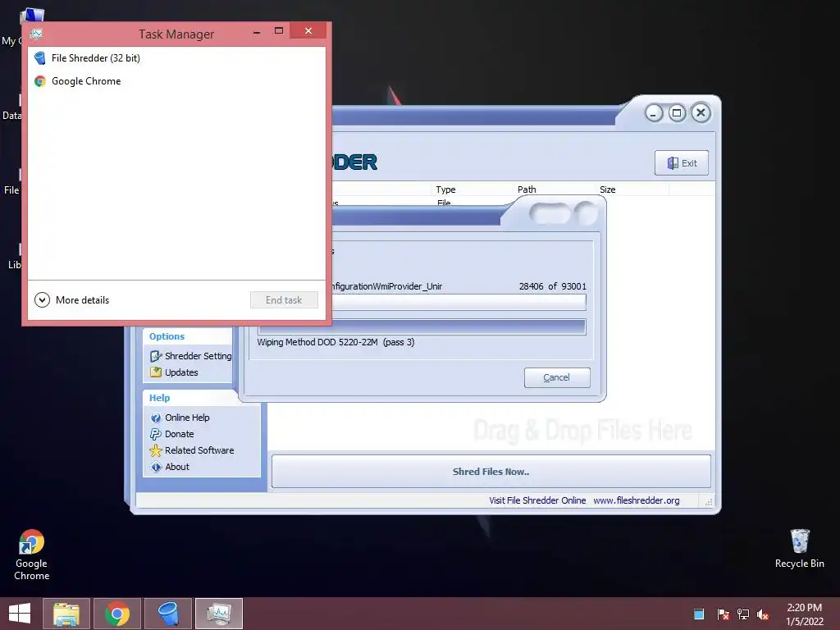Select Google Chrome in Task Manager list
840x630 pixels.
pyautogui.click(x=176, y=81)
